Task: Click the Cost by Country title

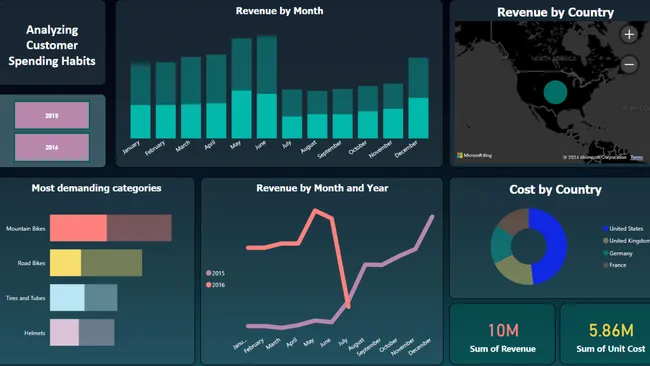Action: 555,189
